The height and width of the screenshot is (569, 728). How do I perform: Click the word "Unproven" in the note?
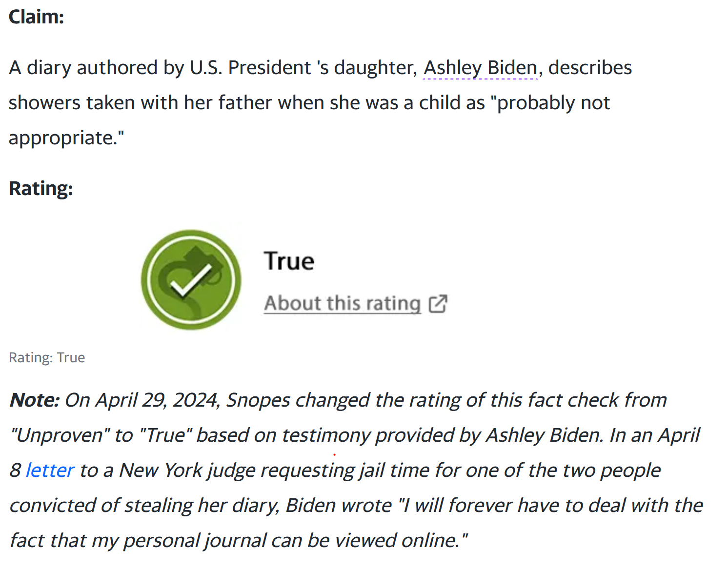point(60,435)
